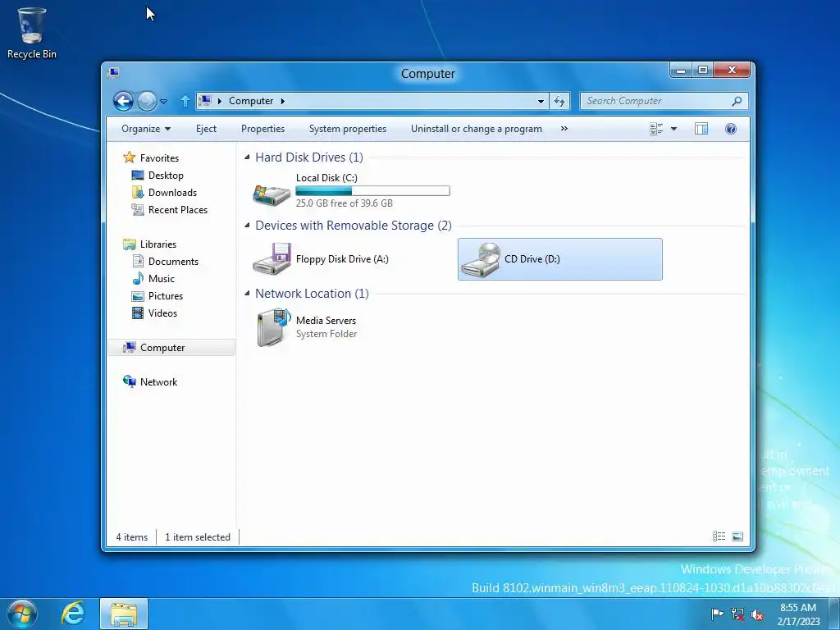Image resolution: width=840 pixels, height=630 pixels.
Task: Open the Start menu orb
Action: click(x=22, y=614)
